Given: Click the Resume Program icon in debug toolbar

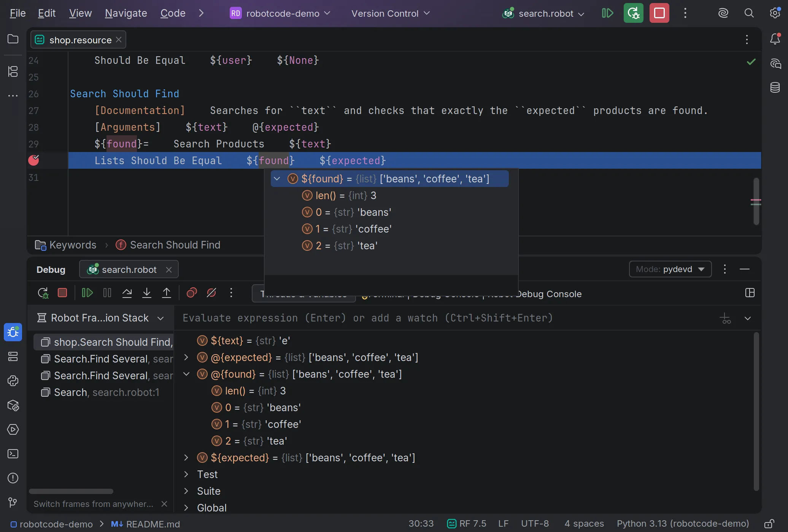Looking at the screenshot, I should point(87,293).
